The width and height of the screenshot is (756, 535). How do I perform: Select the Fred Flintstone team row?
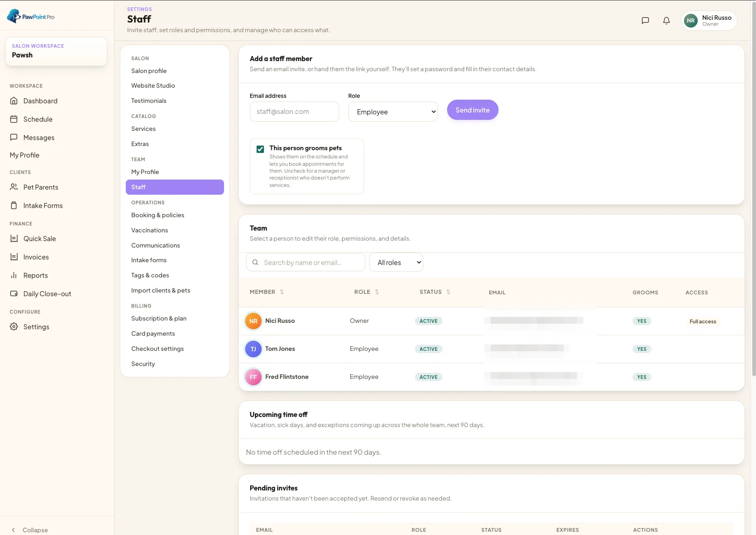click(x=491, y=377)
